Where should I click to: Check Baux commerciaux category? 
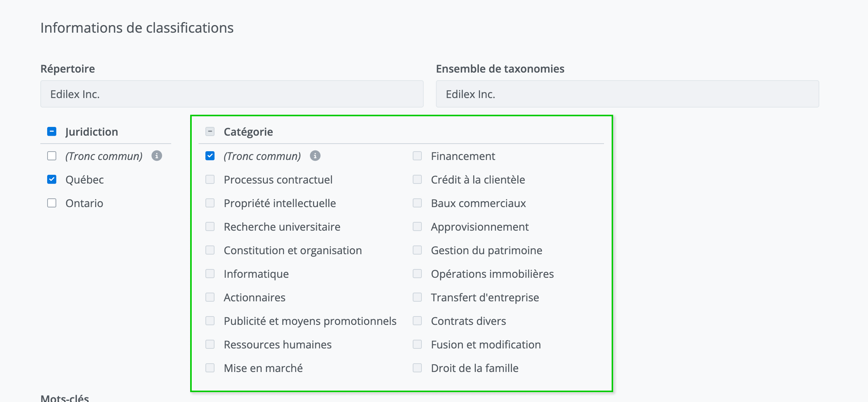[x=417, y=203]
